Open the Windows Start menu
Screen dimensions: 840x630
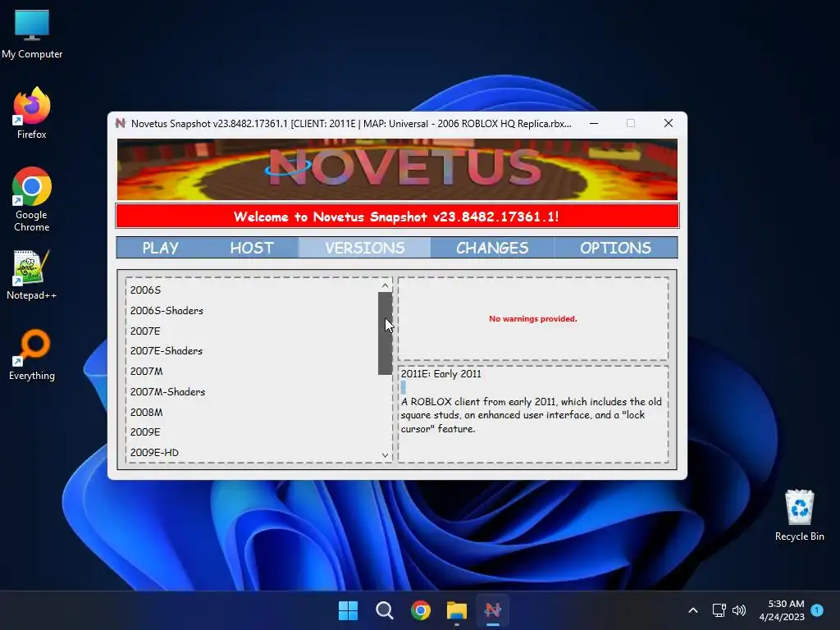pos(348,610)
